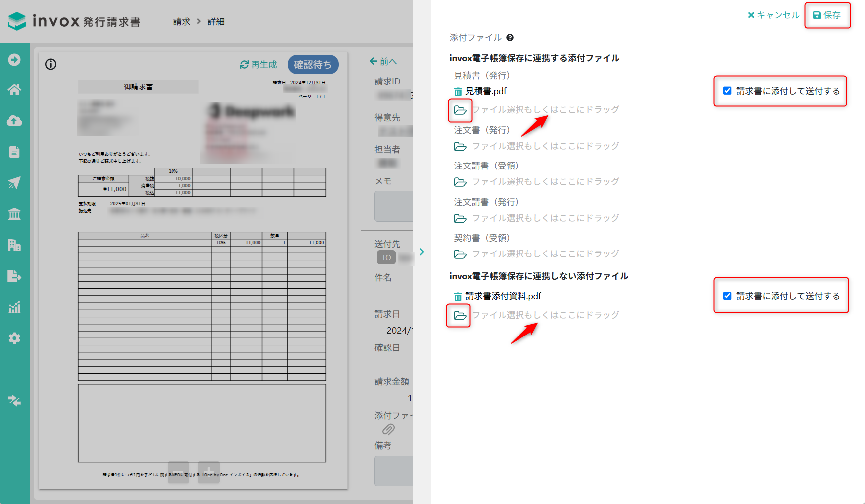Open the chart reports sidebar icon

coord(14,307)
